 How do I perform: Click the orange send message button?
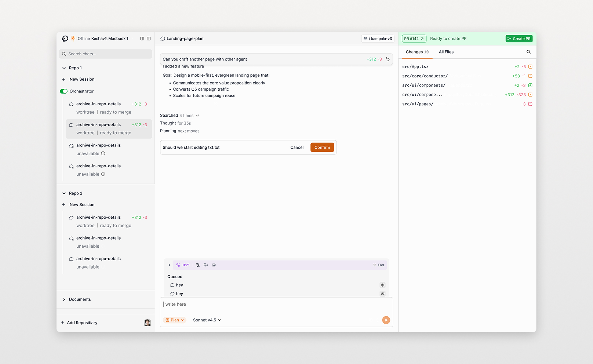pyautogui.click(x=386, y=320)
